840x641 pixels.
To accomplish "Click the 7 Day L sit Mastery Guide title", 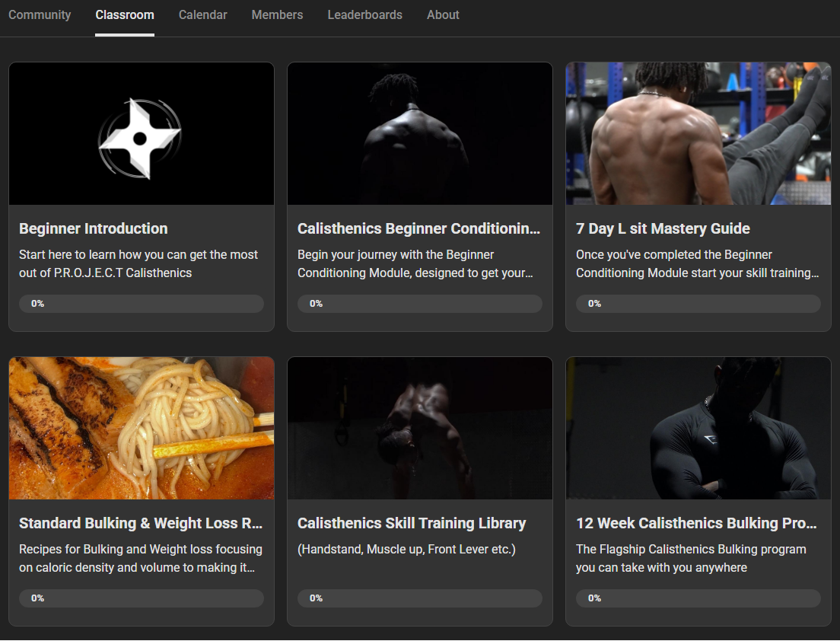I will [x=663, y=228].
